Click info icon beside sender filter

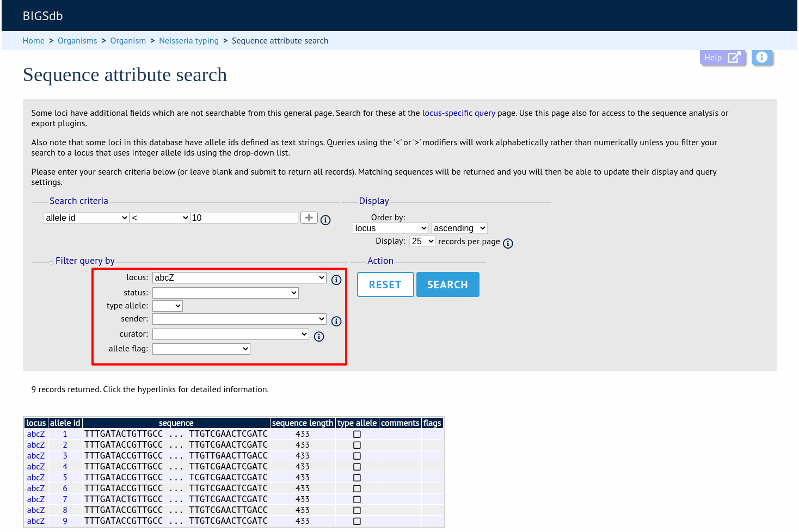(336, 321)
